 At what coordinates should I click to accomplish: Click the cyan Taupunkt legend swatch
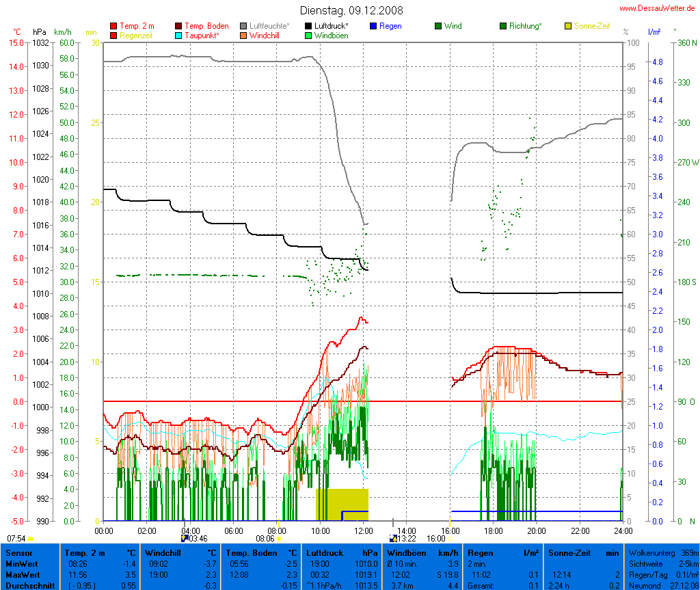tap(179, 35)
